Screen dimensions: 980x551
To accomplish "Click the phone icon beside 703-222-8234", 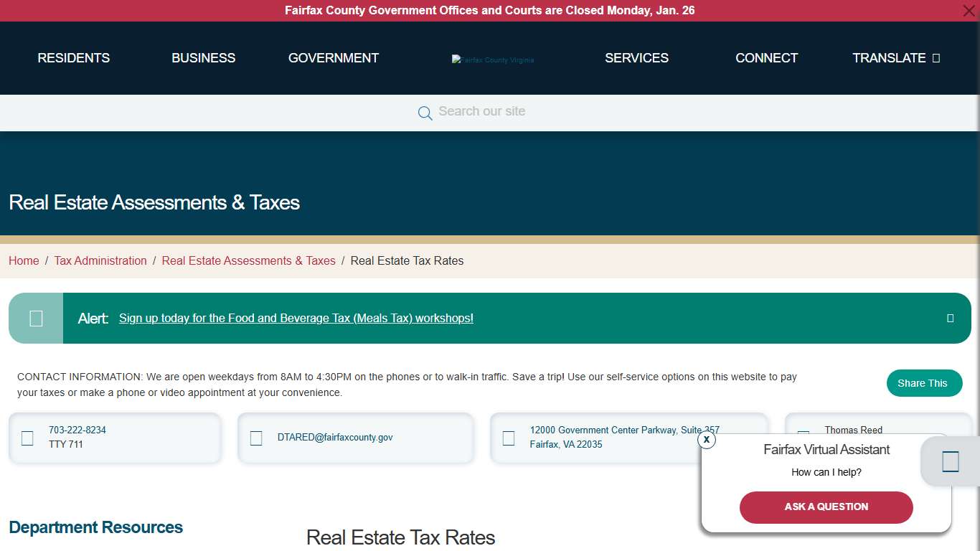I will [27, 438].
